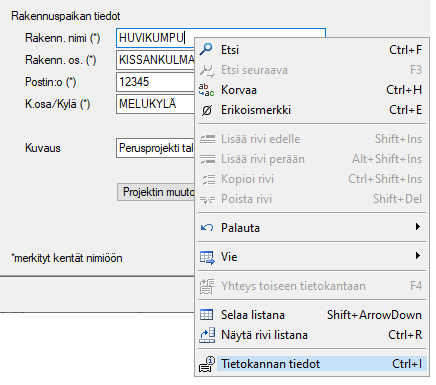436x385 pixels.
Task: Open Erikoismerkki from the context menu
Action: tap(312, 110)
